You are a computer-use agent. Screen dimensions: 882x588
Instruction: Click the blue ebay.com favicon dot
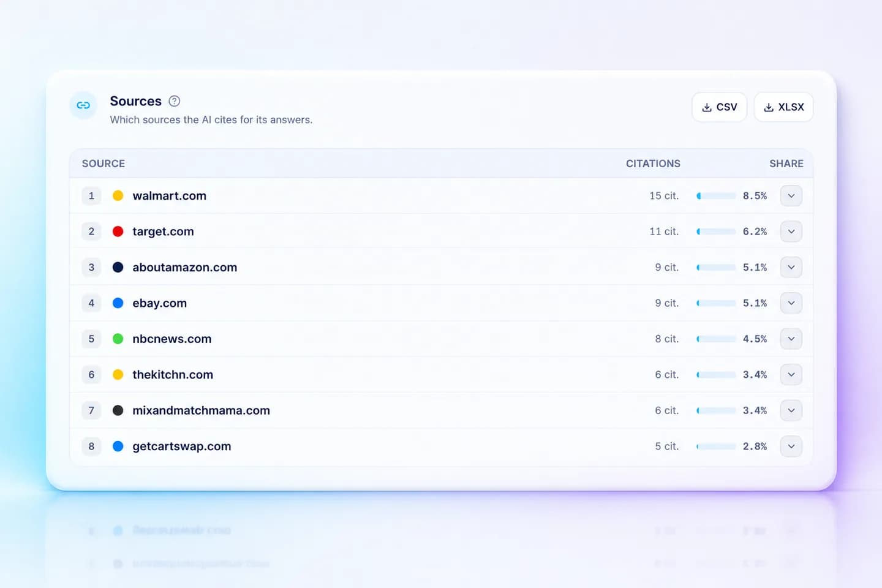coord(118,303)
